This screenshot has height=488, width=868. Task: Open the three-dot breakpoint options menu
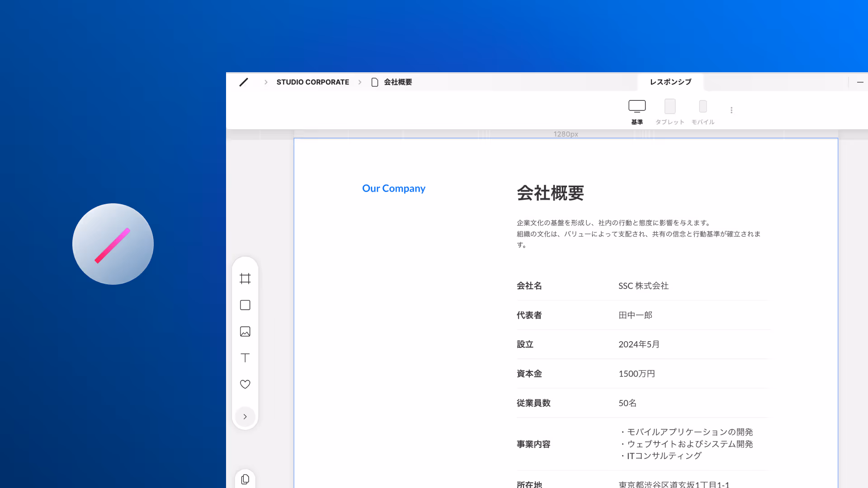tap(731, 110)
